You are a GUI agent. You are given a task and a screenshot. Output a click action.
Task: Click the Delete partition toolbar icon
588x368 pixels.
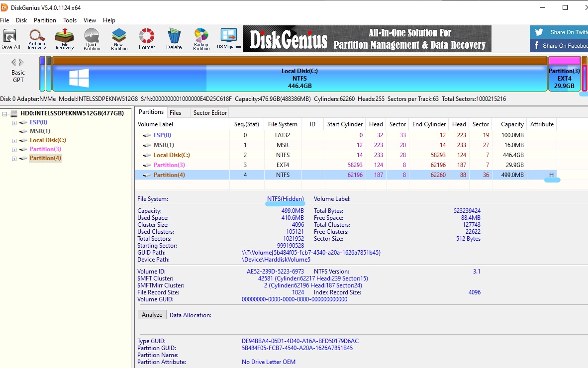[x=174, y=39]
